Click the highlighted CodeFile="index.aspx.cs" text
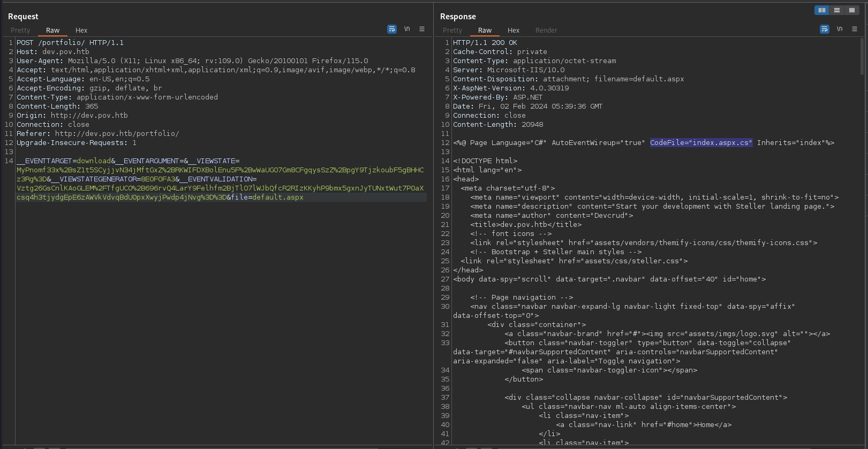 pyautogui.click(x=701, y=143)
